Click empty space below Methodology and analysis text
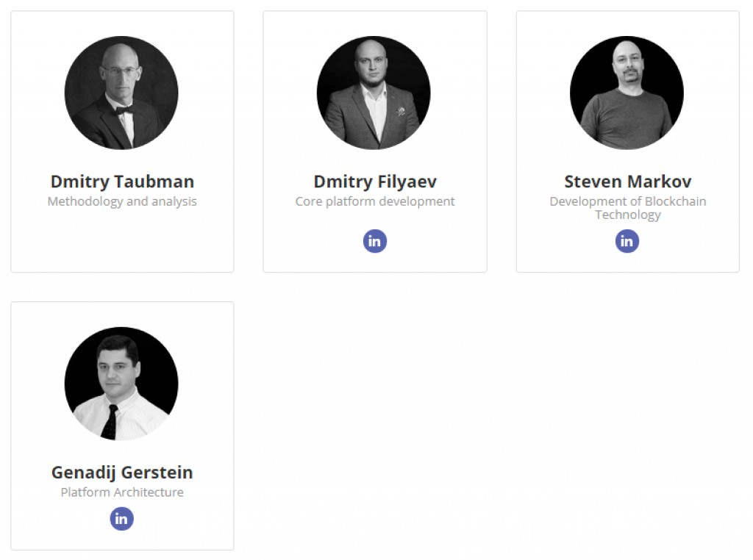 122,240
